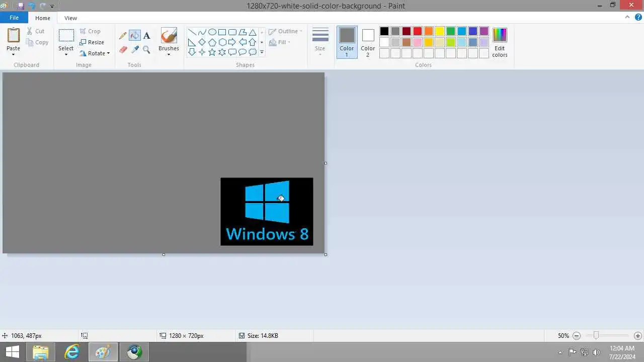This screenshot has height=362, width=644.
Task: Click the Cut button
Action: click(x=36, y=31)
